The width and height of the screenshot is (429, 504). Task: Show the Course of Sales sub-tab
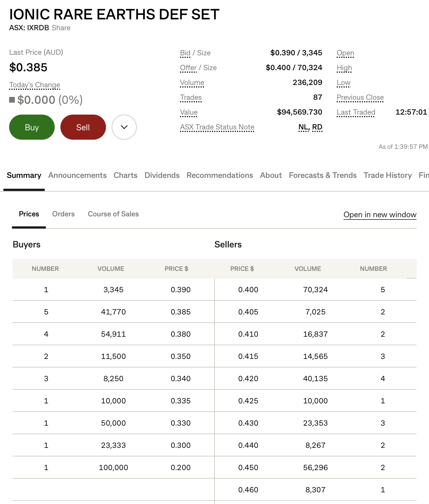113,214
